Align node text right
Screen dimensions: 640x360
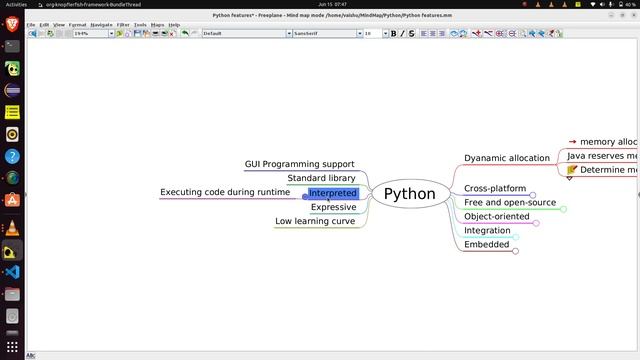pos(442,33)
